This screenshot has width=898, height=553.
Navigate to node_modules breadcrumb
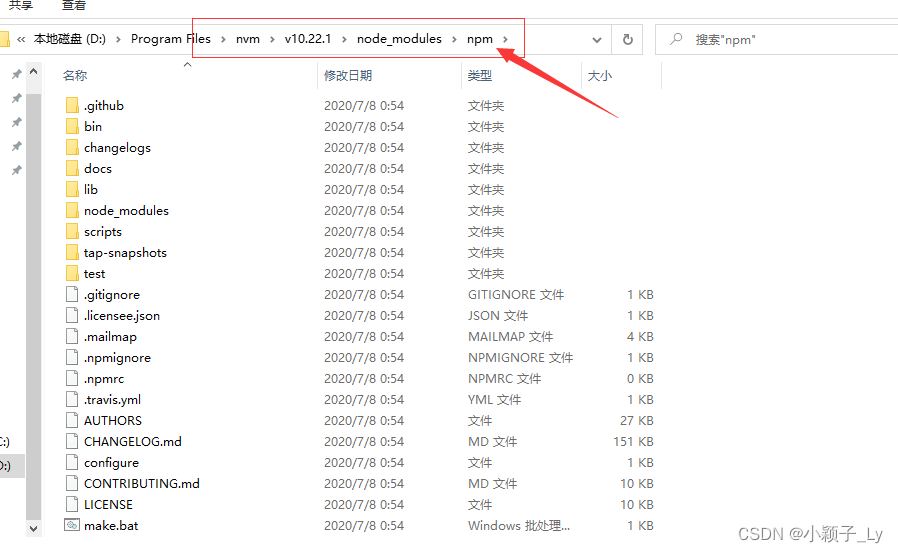399,39
